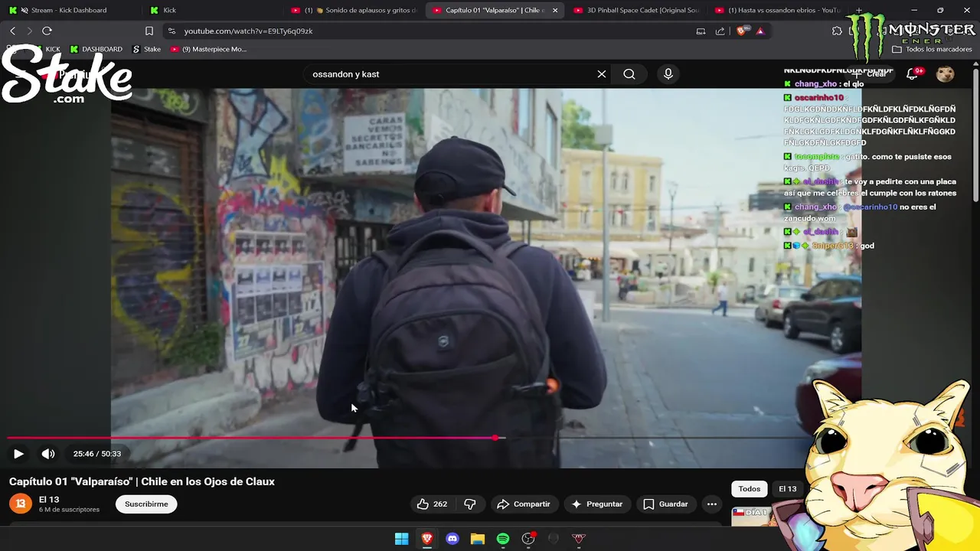
Task: Go back in browser history
Action: tap(12, 31)
